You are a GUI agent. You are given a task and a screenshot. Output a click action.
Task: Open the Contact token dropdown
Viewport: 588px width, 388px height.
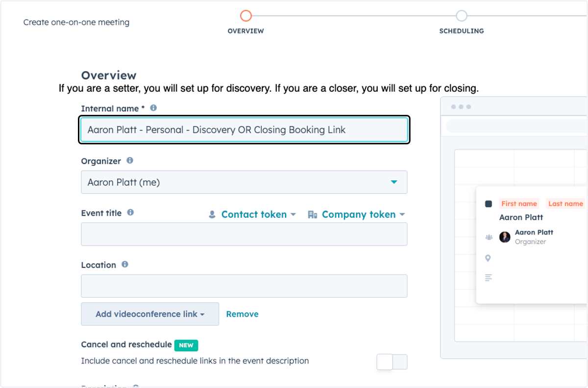click(253, 214)
